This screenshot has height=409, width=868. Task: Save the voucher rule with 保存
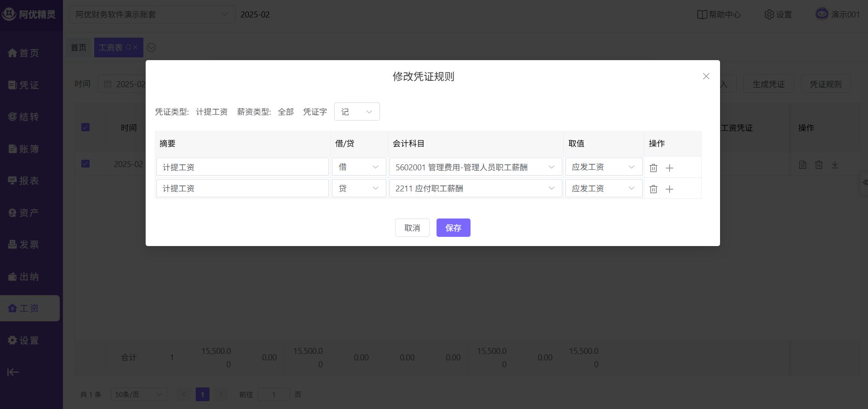pos(453,228)
